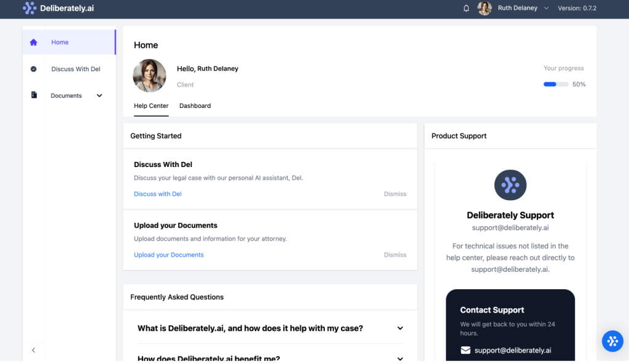The image size is (629, 364).
Task: Open the Ruth Delaney user dropdown
Action: 546,9
